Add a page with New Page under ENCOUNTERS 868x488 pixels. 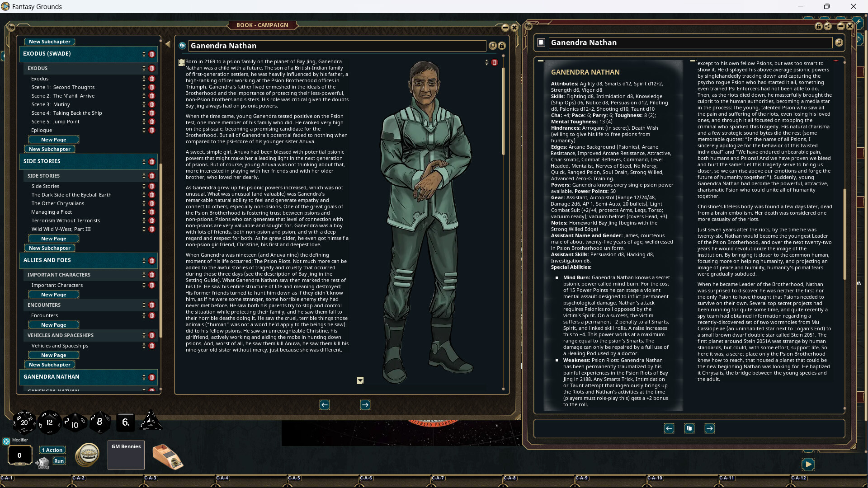click(x=53, y=324)
